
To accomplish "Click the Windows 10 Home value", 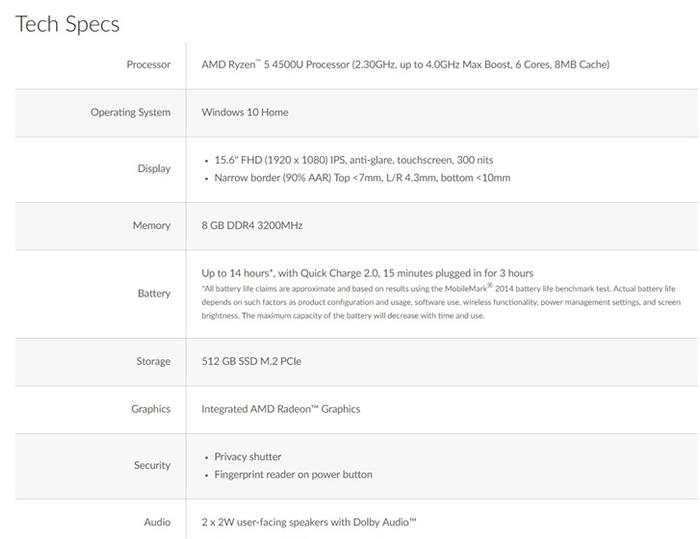I will click(245, 112).
